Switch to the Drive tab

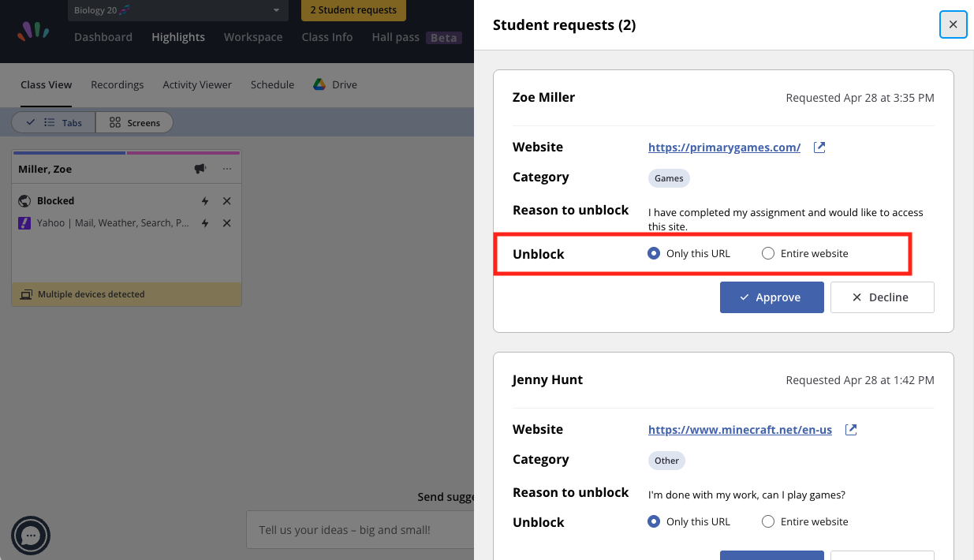(x=335, y=84)
